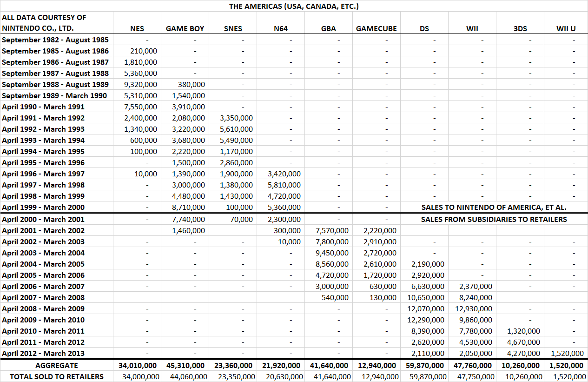Image resolution: width=588 pixels, height=382 pixels.
Task: Click the aggregate NES total 34,010,000
Action: tap(138, 365)
